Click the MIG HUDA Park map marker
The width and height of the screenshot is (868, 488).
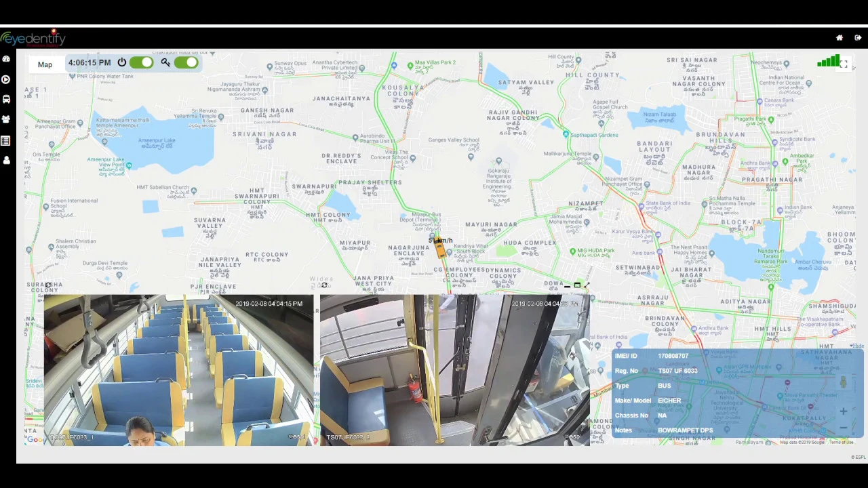pyautogui.click(x=572, y=251)
